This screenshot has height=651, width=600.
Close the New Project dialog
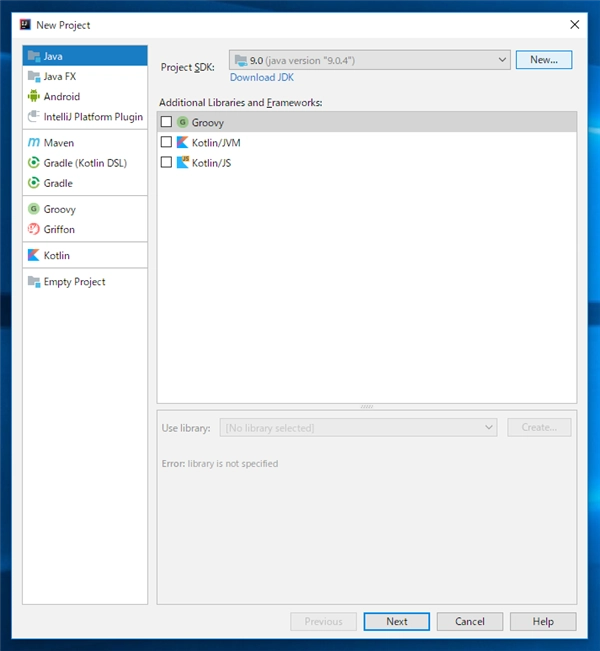point(574,24)
